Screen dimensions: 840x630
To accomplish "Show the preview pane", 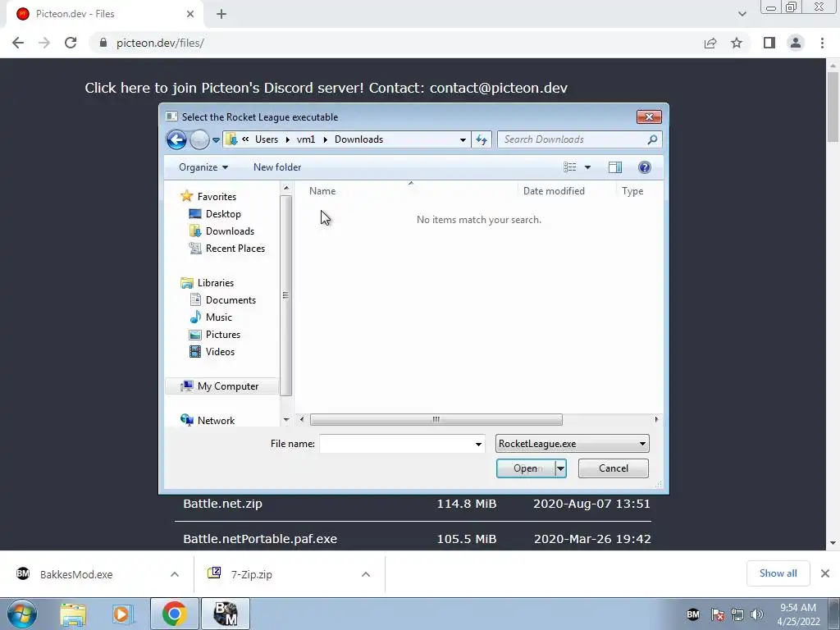I will 615,167.
